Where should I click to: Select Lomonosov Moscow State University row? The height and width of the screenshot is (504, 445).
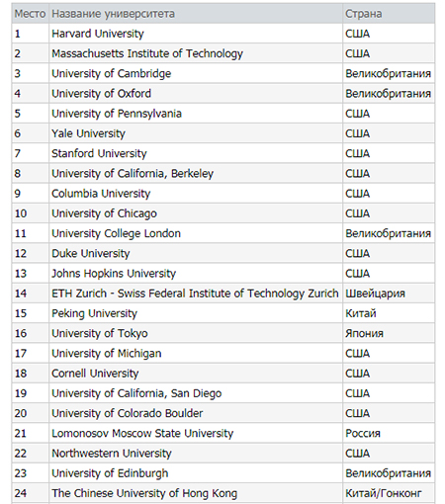tap(223, 433)
